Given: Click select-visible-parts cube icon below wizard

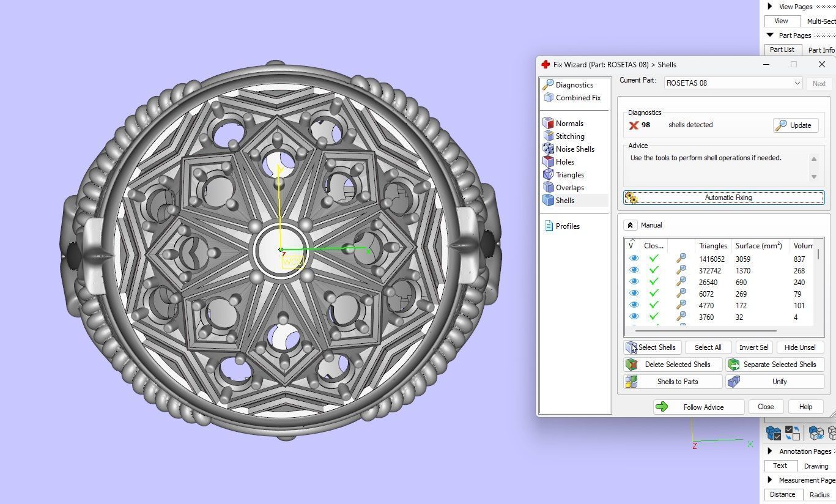Looking at the screenshot, I should pos(773,433).
